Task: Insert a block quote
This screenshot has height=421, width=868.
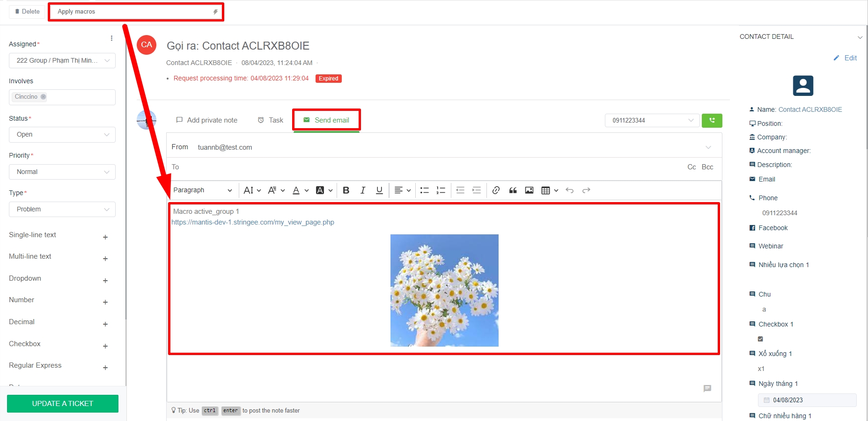Action: pyautogui.click(x=513, y=190)
